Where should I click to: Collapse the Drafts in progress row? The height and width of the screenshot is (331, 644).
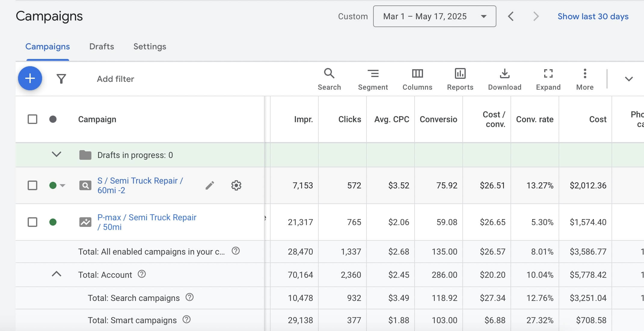click(x=57, y=154)
